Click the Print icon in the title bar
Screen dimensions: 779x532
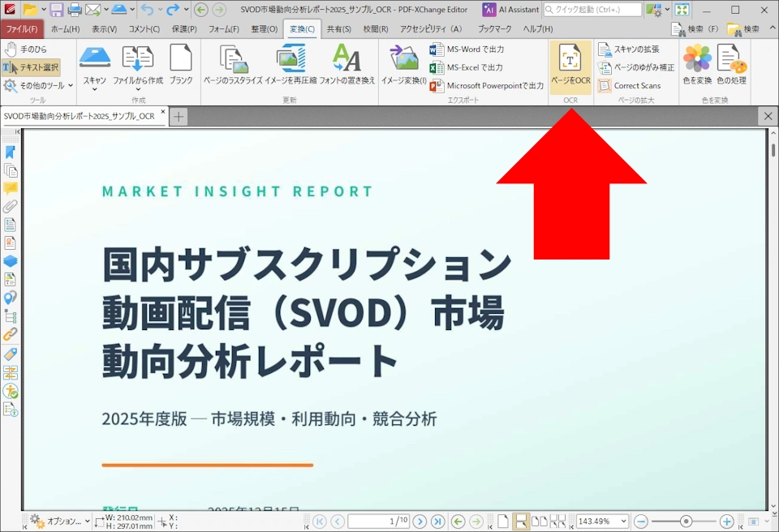tap(75, 9)
